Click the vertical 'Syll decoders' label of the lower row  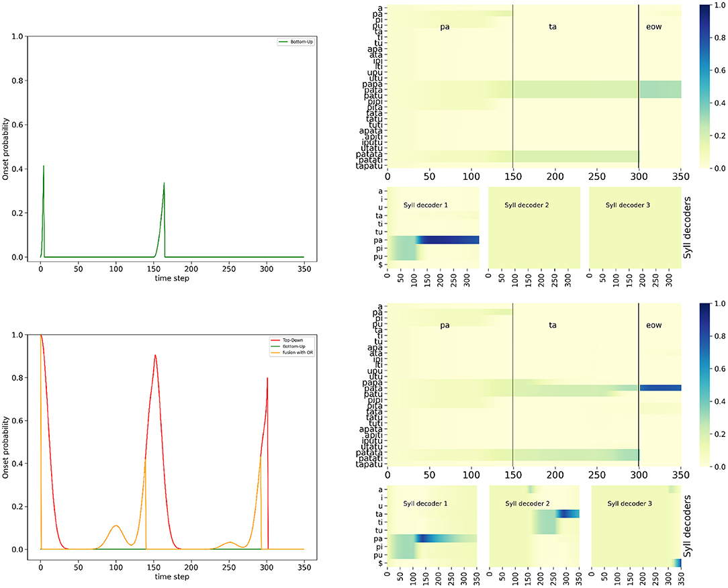687,526
